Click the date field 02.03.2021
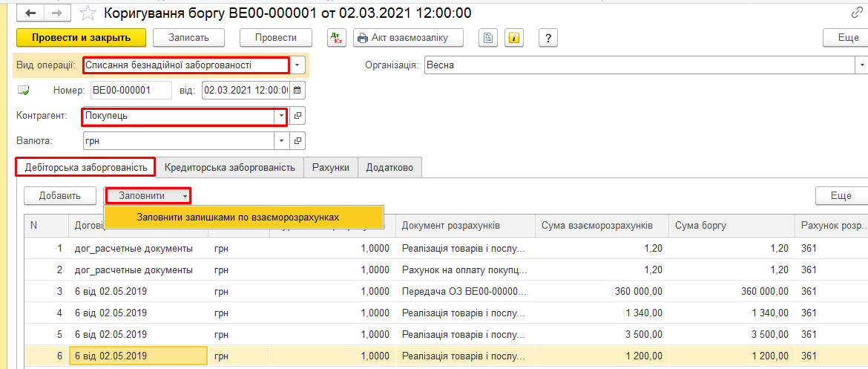Screen dimensions: 868x369 246,90
